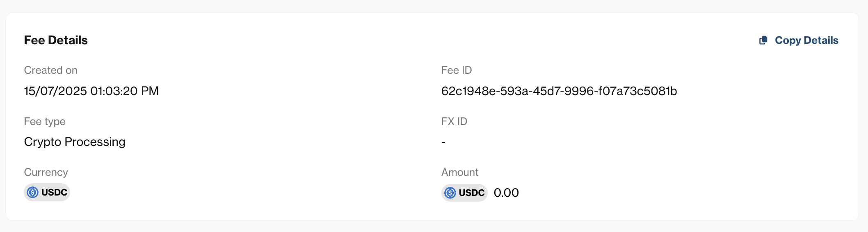Select the USDC badge under Currency

[47, 192]
